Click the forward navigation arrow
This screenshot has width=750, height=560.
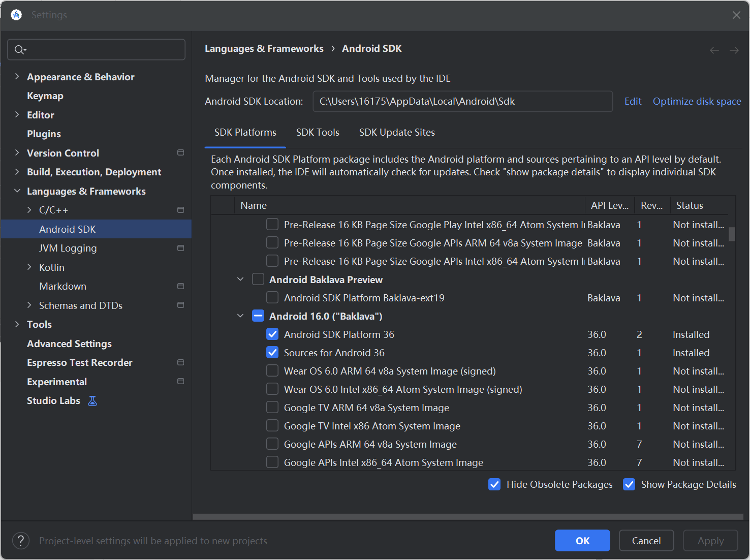(734, 50)
